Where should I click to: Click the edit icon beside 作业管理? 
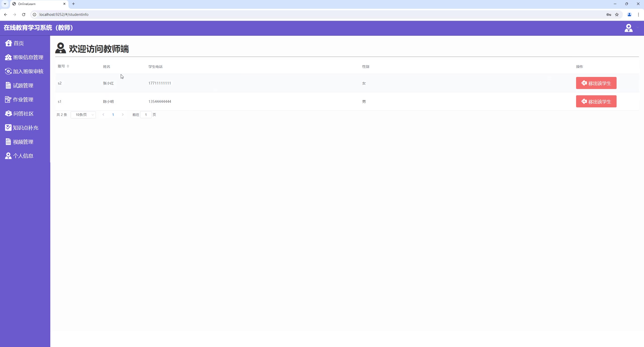pos(8,100)
